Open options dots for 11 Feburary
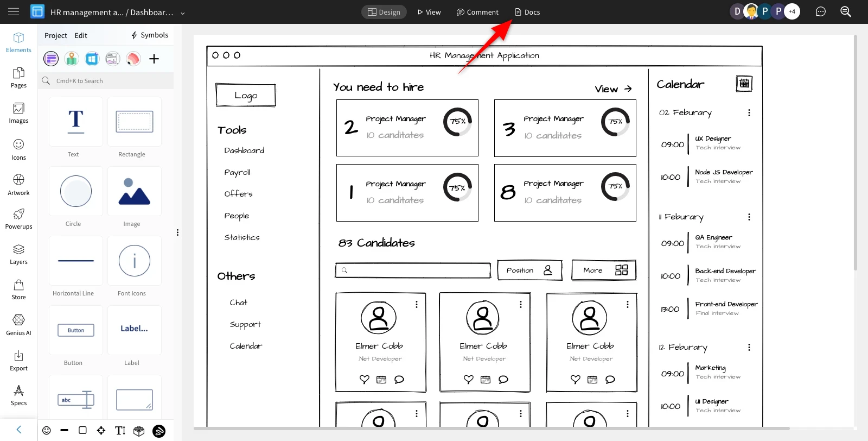 point(749,217)
